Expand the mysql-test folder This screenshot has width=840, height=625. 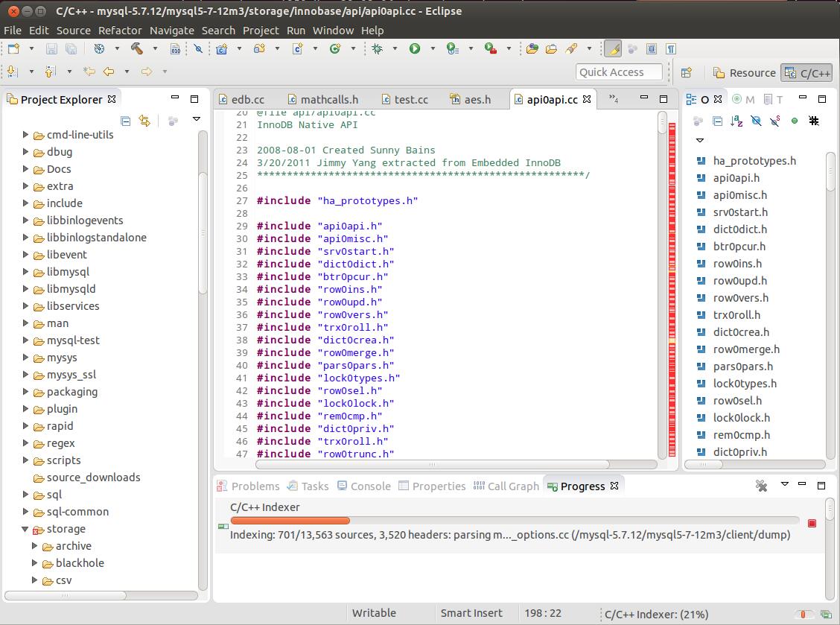click(x=26, y=340)
